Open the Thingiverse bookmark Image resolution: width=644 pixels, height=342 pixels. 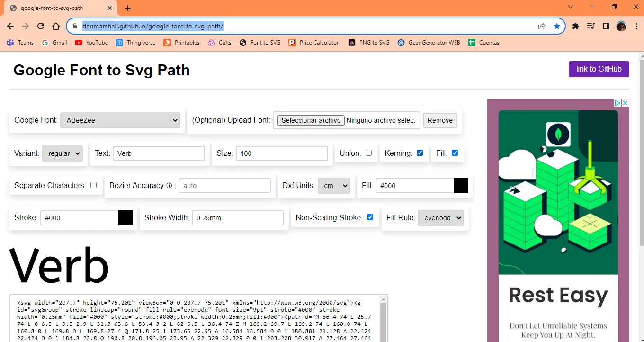(135, 43)
